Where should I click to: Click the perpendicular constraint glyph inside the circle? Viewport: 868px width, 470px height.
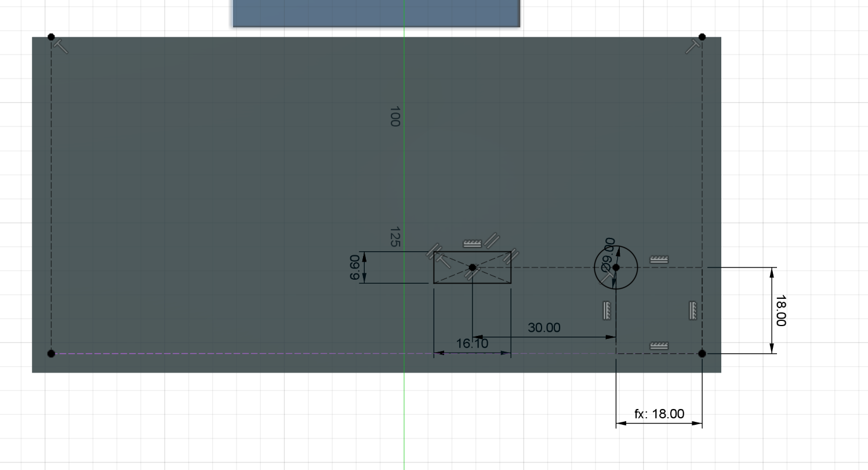[605, 277]
